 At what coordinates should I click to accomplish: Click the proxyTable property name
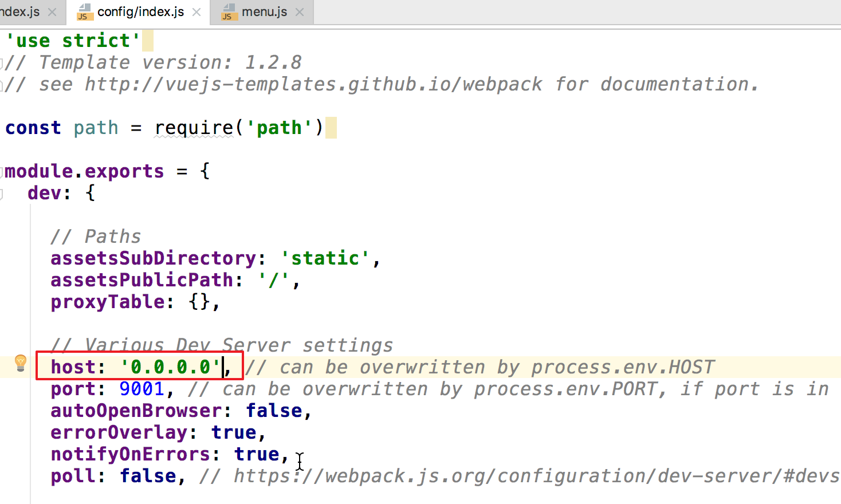click(x=107, y=302)
